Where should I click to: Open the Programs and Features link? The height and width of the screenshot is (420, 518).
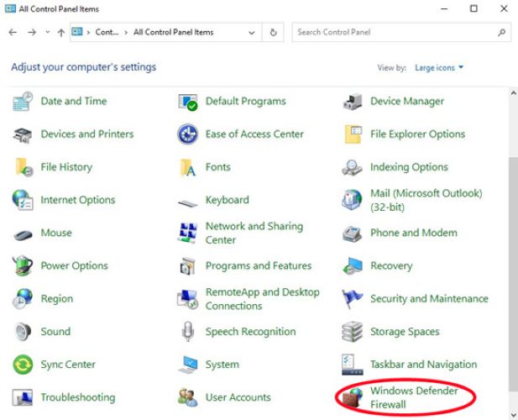tap(259, 266)
